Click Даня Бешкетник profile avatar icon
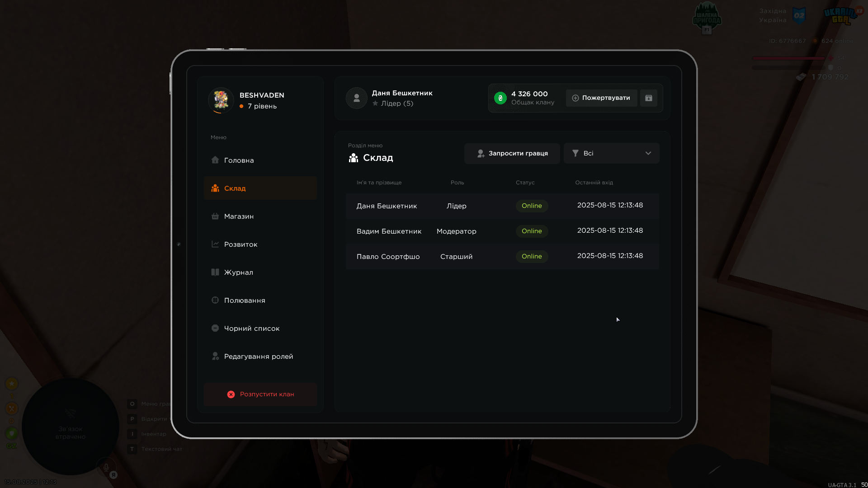Image resolution: width=868 pixels, height=488 pixels. pos(356,98)
